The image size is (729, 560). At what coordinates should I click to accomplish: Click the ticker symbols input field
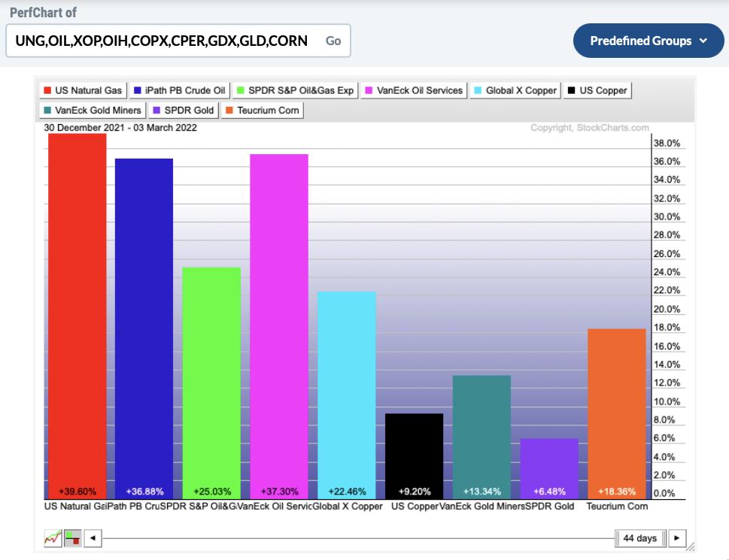click(162, 41)
